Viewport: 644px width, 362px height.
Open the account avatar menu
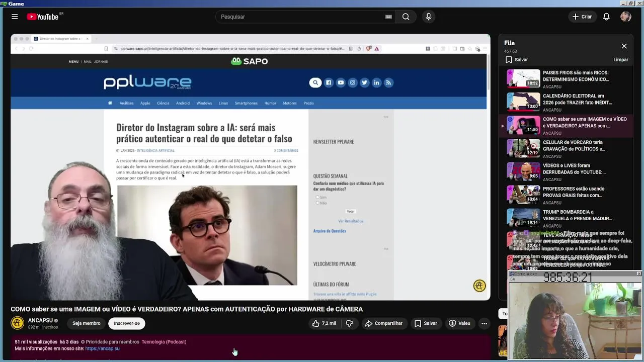(626, 17)
